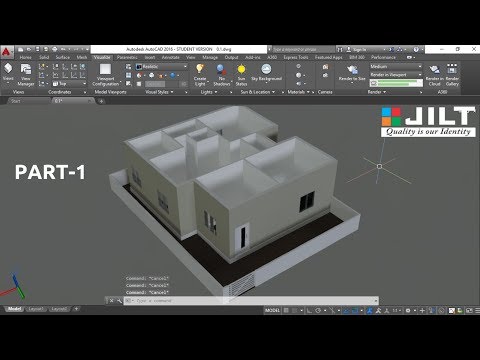The height and width of the screenshot is (360, 480).
Task: Add a new drawing tab with plus
Action: pyautogui.click(x=101, y=101)
